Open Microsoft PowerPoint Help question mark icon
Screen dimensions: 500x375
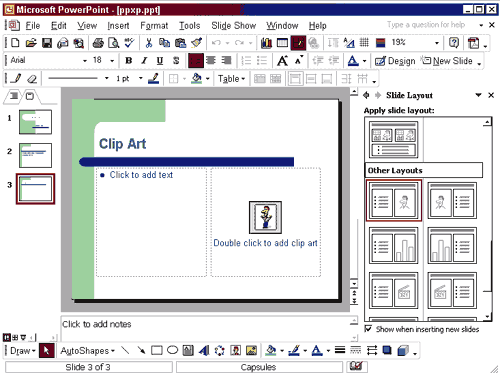(454, 43)
